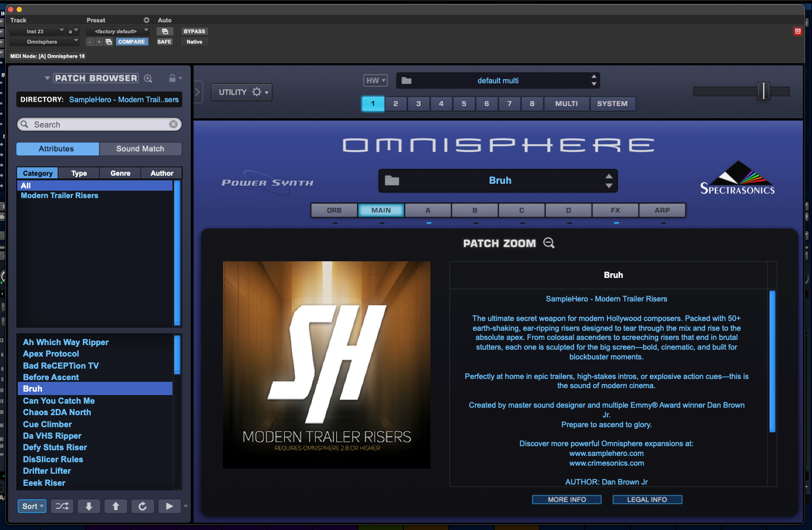Open the ORB page

pos(334,210)
